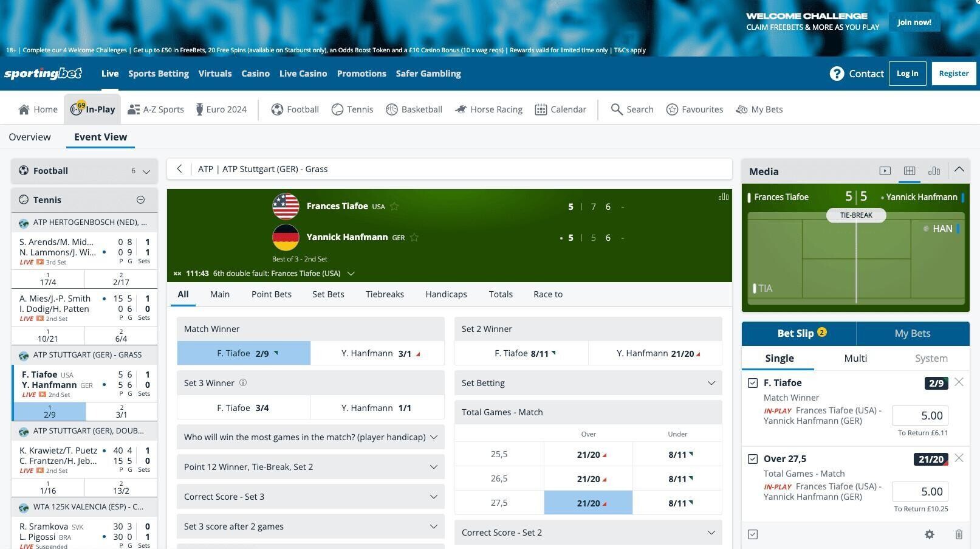Switch to the Tiebreaks tab
Image resolution: width=980 pixels, height=549 pixels.
[x=385, y=294]
